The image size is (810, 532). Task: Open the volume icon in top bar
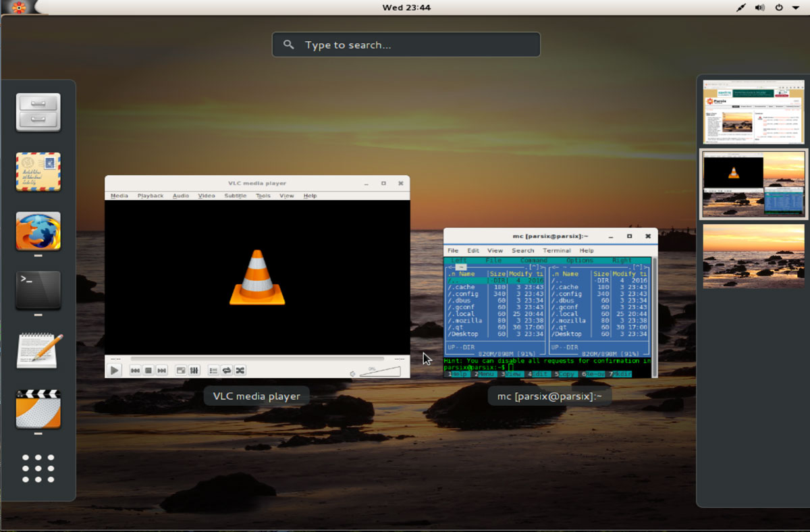pyautogui.click(x=760, y=7)
